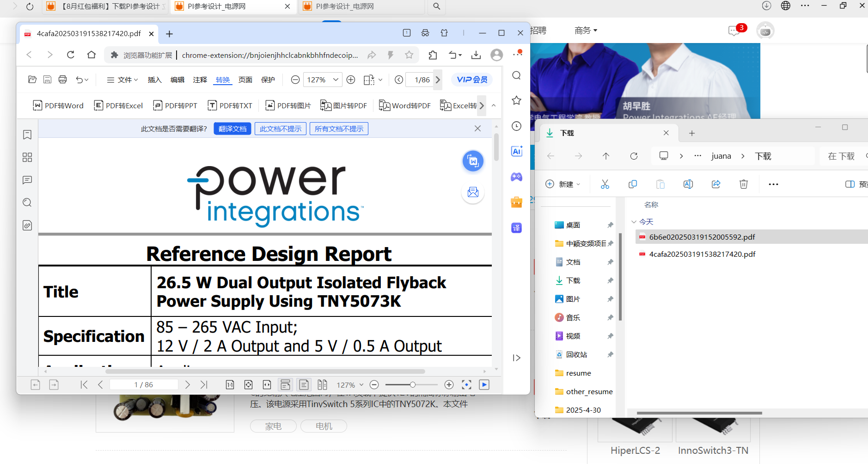Screen dimensions: 868x464
Task: Click the save icon in PDF toolbar
Action: (47, 80)
